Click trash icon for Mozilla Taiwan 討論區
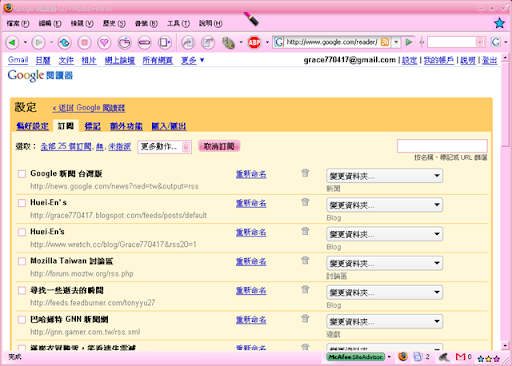512x366 pixels. (x=305, y=260)
